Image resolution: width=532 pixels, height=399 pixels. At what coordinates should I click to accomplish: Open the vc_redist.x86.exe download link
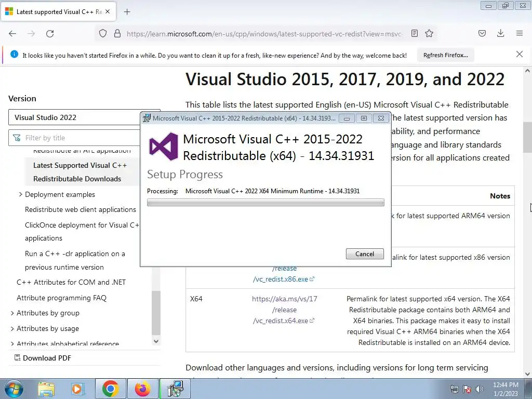[x=284, y=279]
